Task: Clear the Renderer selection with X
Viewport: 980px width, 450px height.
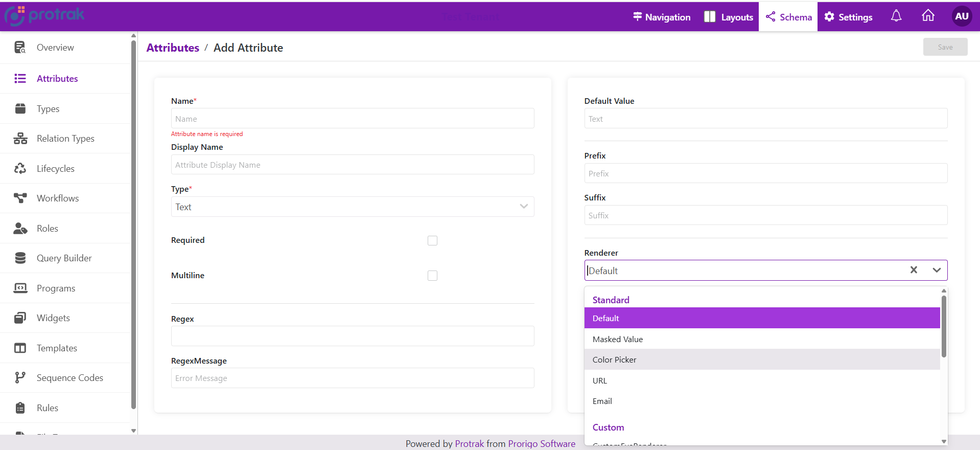Action: click(x=914, y=270)
